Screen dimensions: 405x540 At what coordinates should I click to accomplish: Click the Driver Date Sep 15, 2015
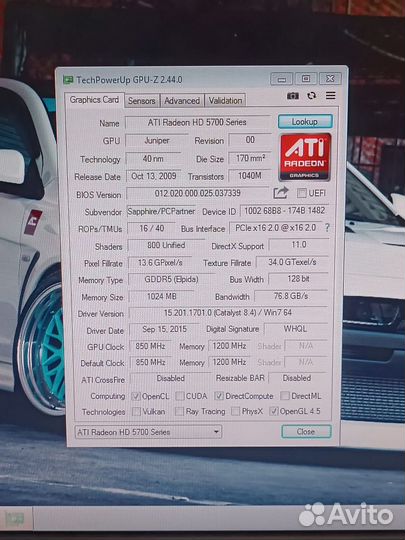pos(165,329)
